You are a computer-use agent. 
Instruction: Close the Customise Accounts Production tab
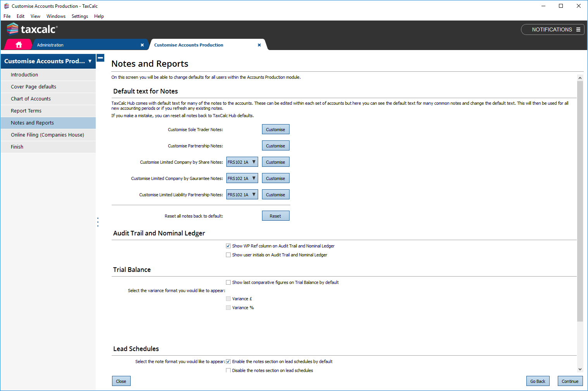pyautogui.click(x=259, y=45)
